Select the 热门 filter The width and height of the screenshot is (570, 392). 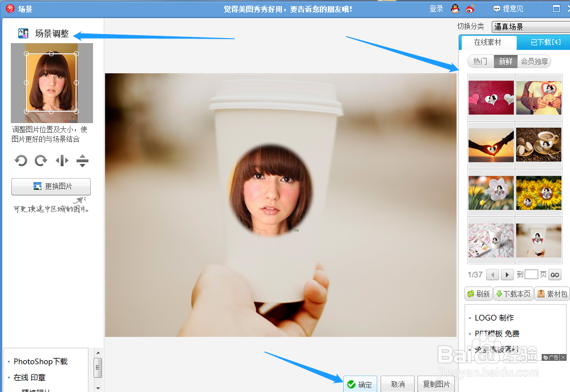tap(480, 61)
